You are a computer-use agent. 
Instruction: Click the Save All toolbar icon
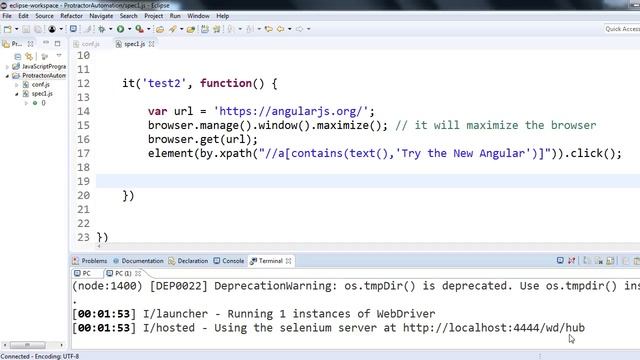tap(38, 29)
